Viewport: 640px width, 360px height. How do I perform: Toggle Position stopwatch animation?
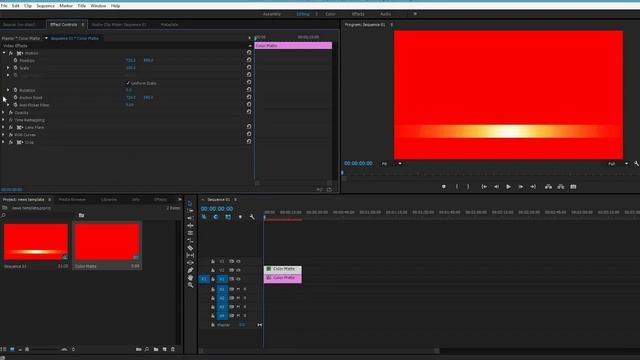coord(16,60)
